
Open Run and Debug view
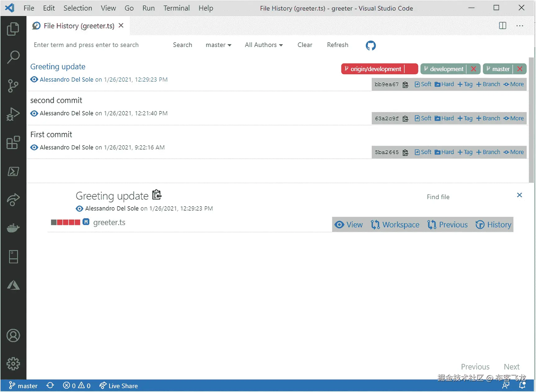pos(13,114)
